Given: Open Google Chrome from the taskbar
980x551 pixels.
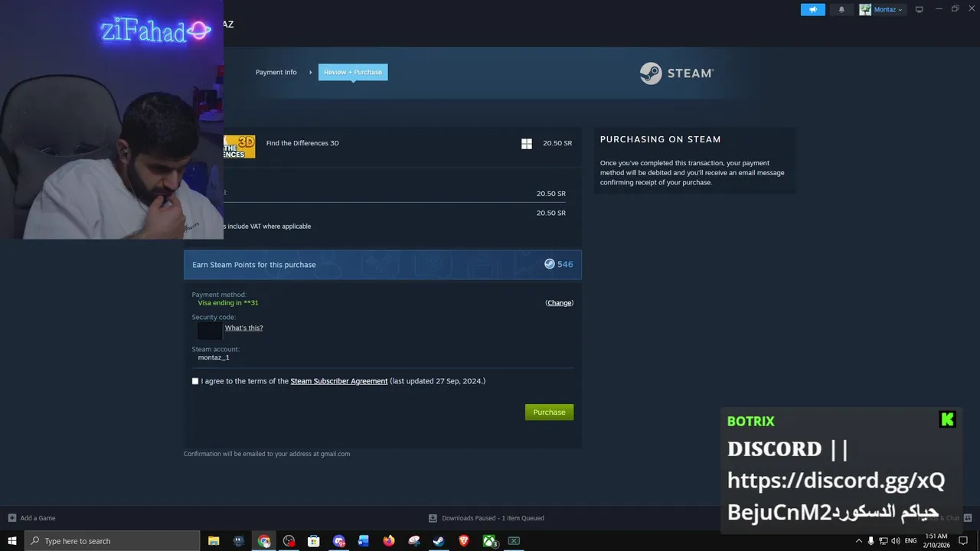Looking at the screenshot, I should [x=264, y=541].
